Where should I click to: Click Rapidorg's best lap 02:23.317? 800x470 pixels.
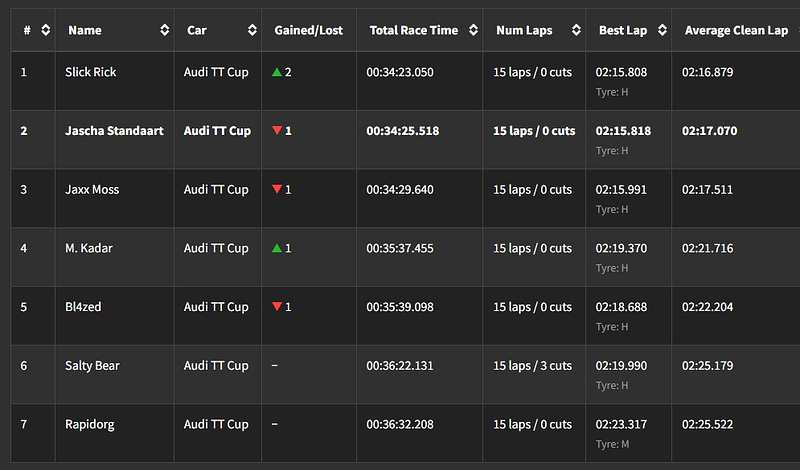pos(621,424)
